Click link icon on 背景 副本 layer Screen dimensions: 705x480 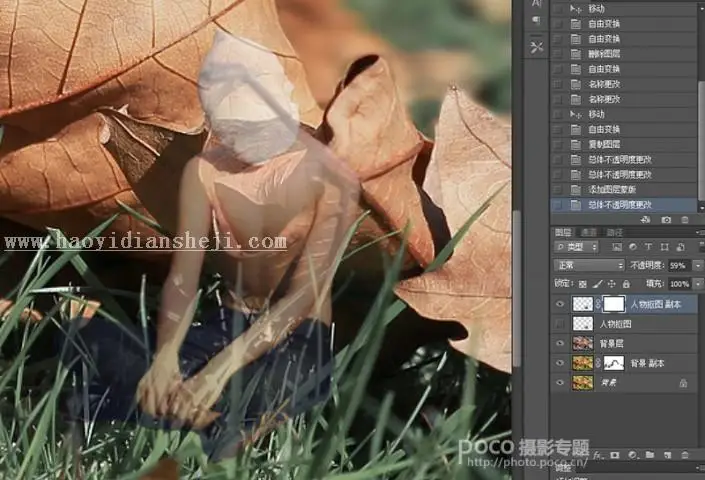pos(598,363)
